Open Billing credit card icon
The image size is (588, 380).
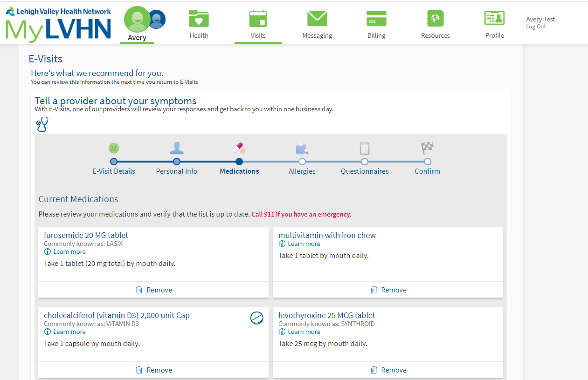click(376, 19)
